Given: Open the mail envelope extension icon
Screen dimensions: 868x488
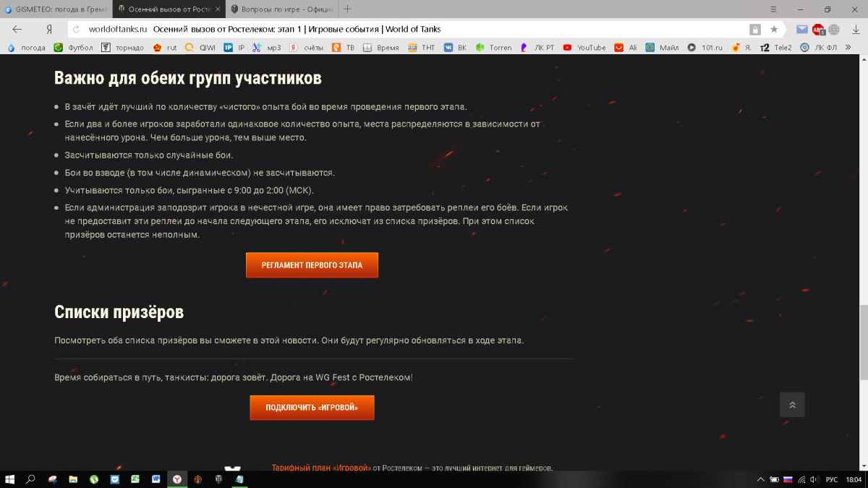Looking at the screenshot, I should click(801, 30).
